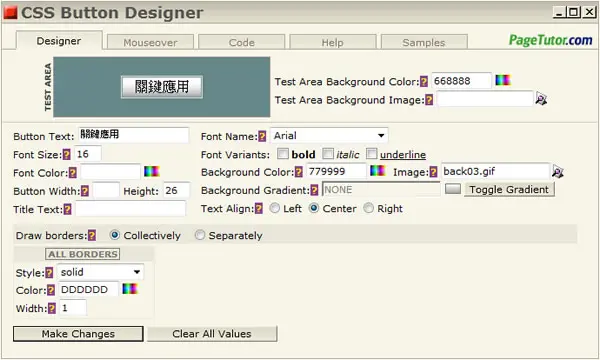Click into the Title Text field
The image size is (600, 360).
(130, 209)
